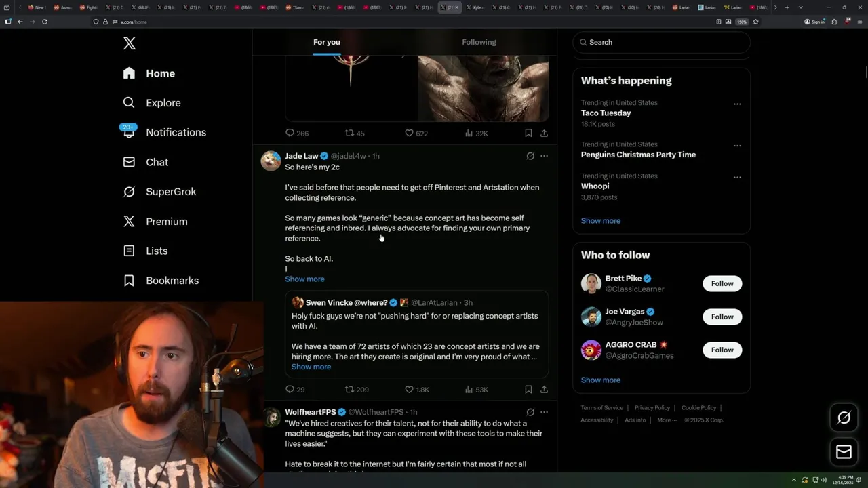The width and height of the screenshot is (868, 488).
Task: Click the Sign in button in browser toolbar
Action: 814,22
